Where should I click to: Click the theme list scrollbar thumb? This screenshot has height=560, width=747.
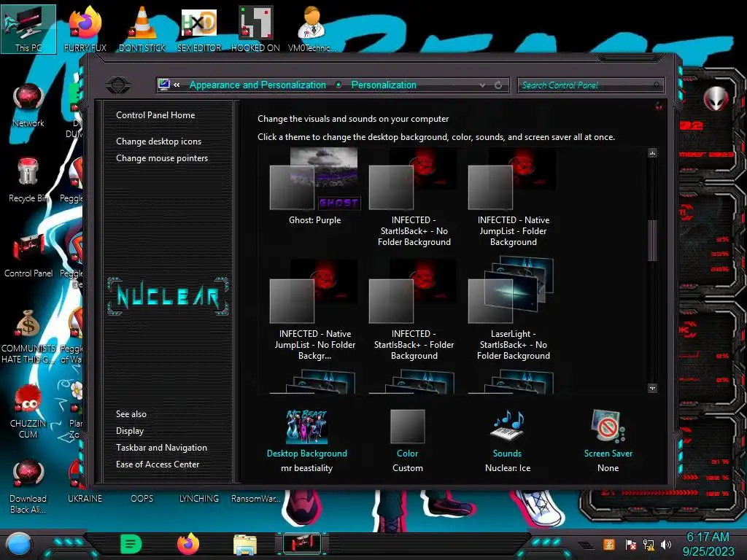click(652, 240)
